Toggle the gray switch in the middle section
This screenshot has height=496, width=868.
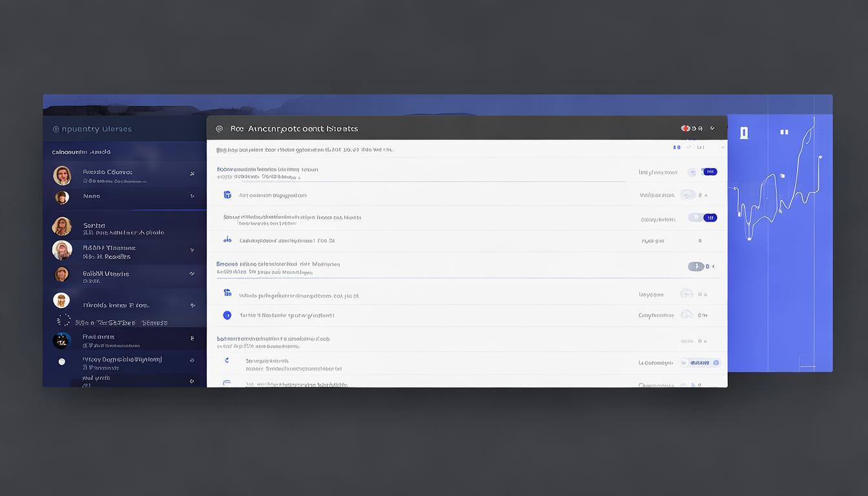[x=696, y=267]
